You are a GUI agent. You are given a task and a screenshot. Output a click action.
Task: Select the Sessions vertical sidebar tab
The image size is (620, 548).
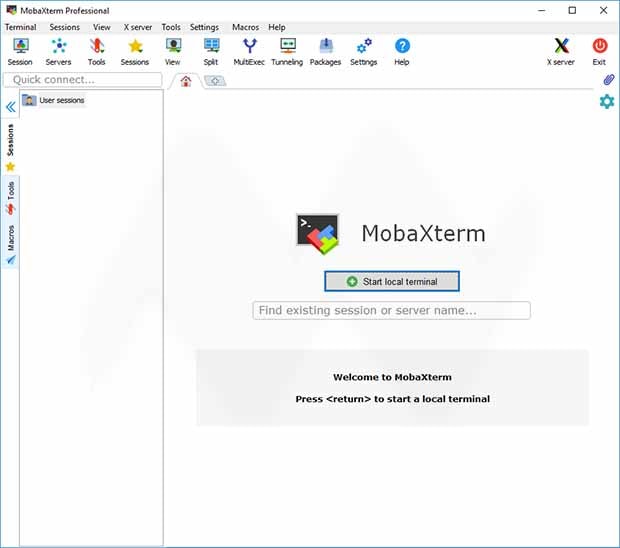point(10,147)
